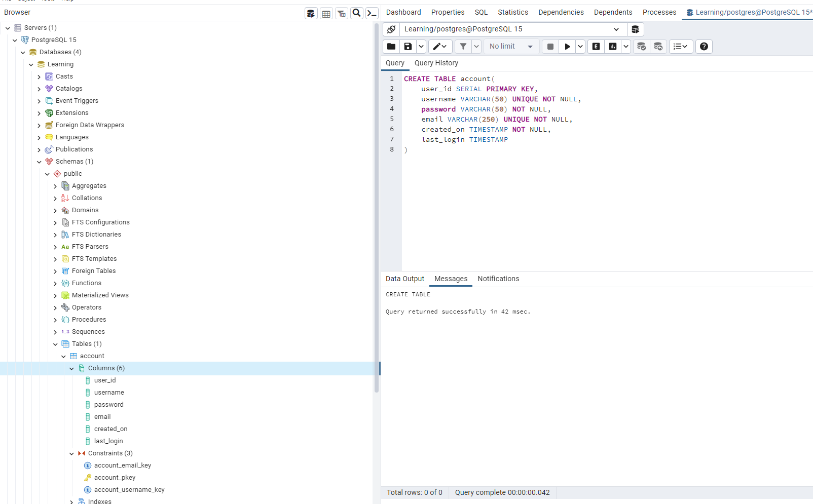Viewport: 813px width, 504px height.
Task: Open Search Objects magnifier icon
Action: [x=357, y=13]
